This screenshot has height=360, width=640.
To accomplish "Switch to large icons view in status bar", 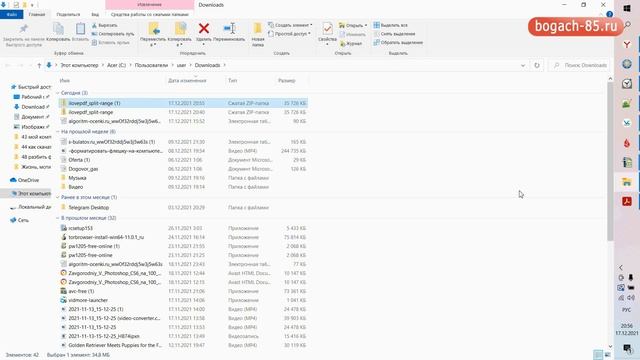I will (607, 355).
